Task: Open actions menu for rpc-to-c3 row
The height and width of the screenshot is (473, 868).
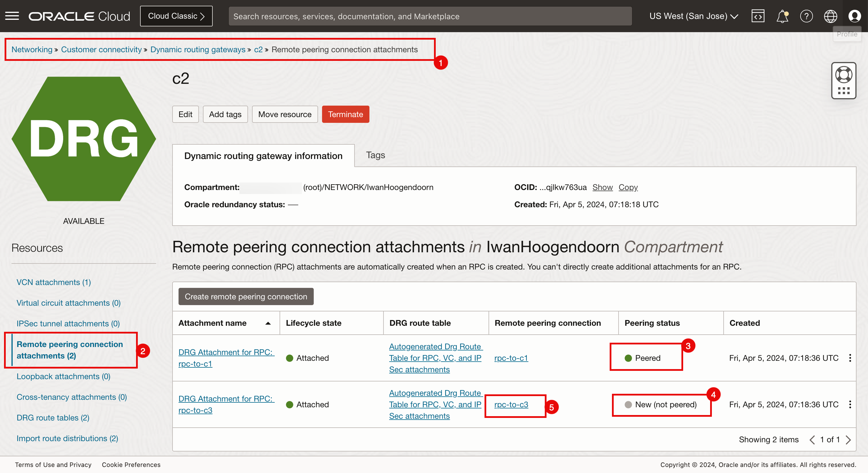Action: tap(850, 404)
